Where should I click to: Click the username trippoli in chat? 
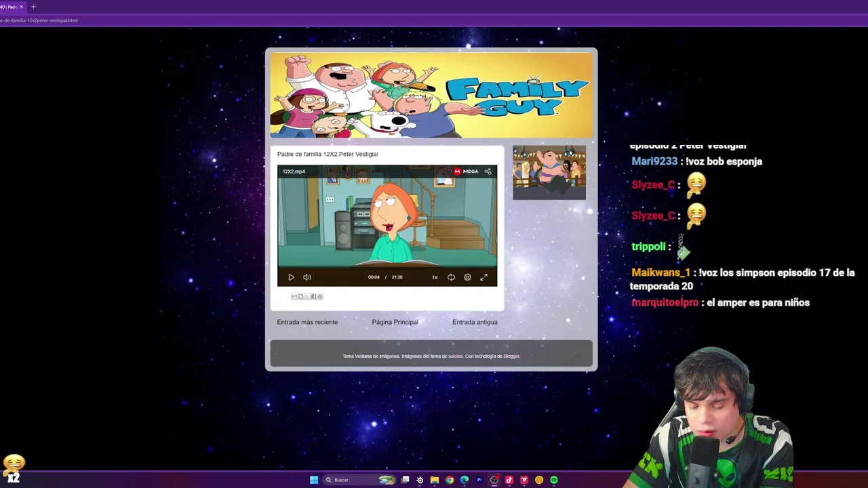click(648, 247)
